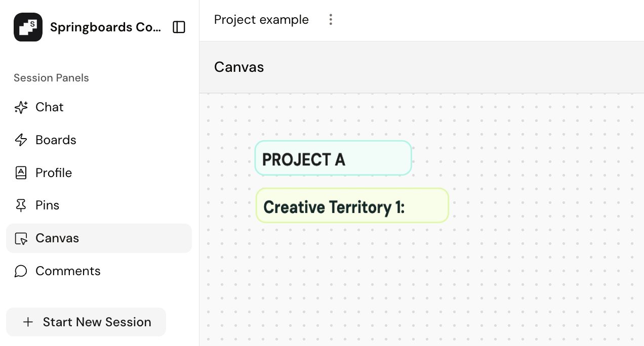Image resolution: width=644 pixels, height=346 pixels.
Task: Click the Comments speech bubble icon
Action: tap(21, 271)
